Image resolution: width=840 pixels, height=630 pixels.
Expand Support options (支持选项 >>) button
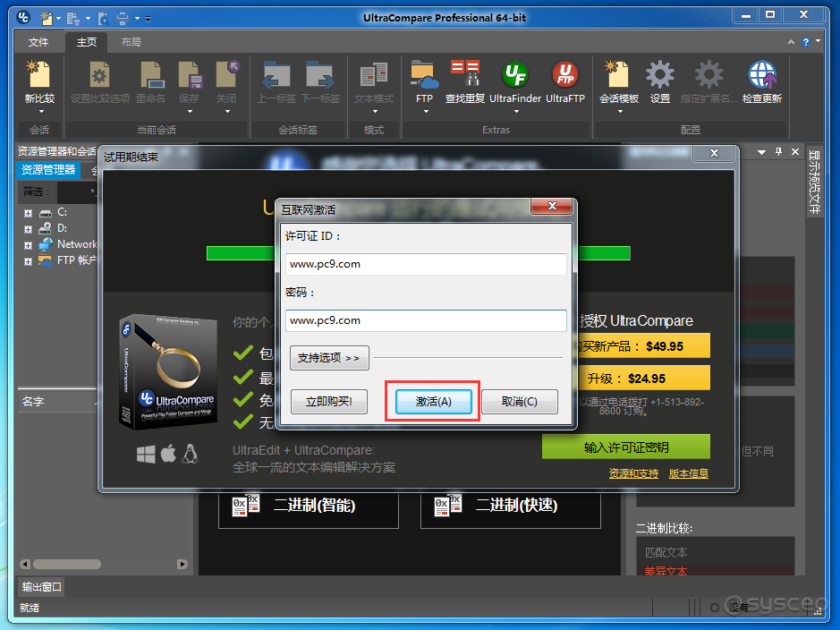click(x=329, y=358)
